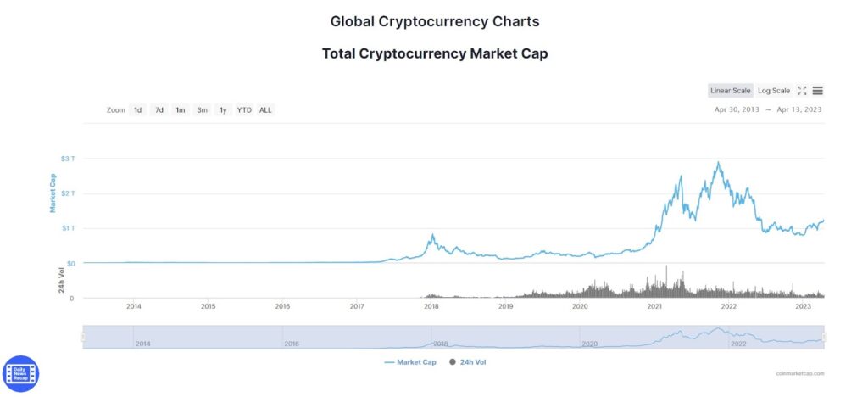The image size is (868, 397).
Task: Set zoom range to 1d
Action: click(x=138, y=110)
